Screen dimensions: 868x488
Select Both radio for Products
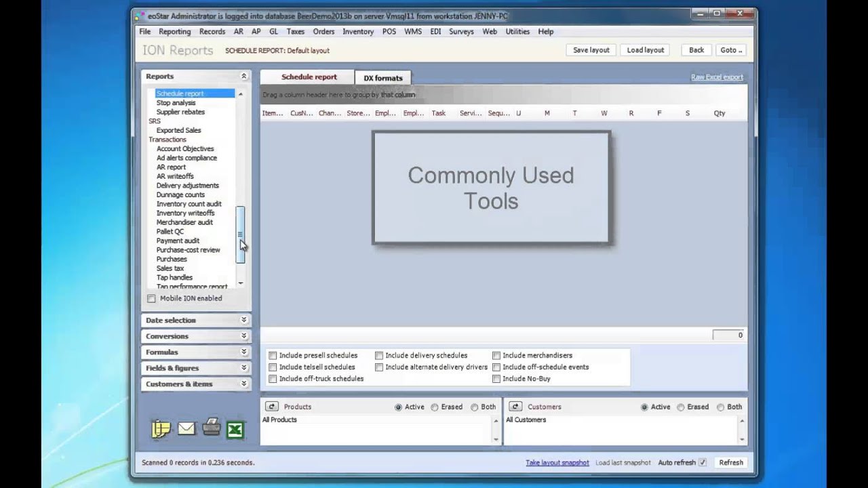click(475, 407)
